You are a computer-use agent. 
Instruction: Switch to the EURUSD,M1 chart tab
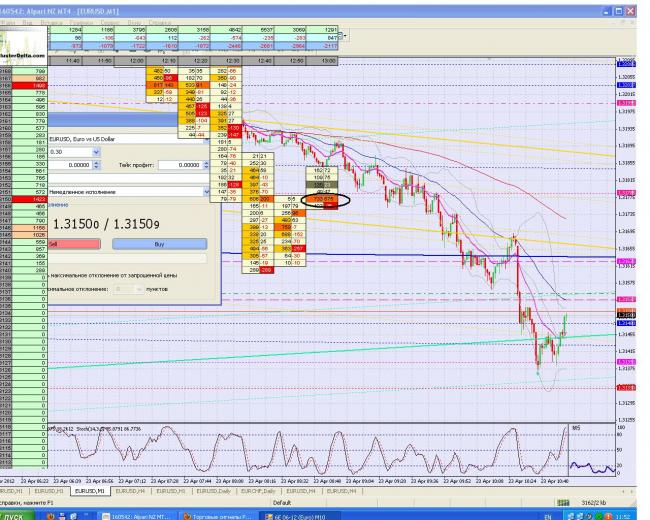[90, 491]
